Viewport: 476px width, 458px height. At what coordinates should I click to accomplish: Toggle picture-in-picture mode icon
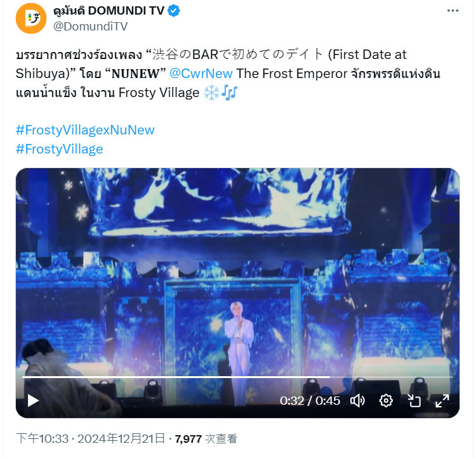[x=414, y=401]
